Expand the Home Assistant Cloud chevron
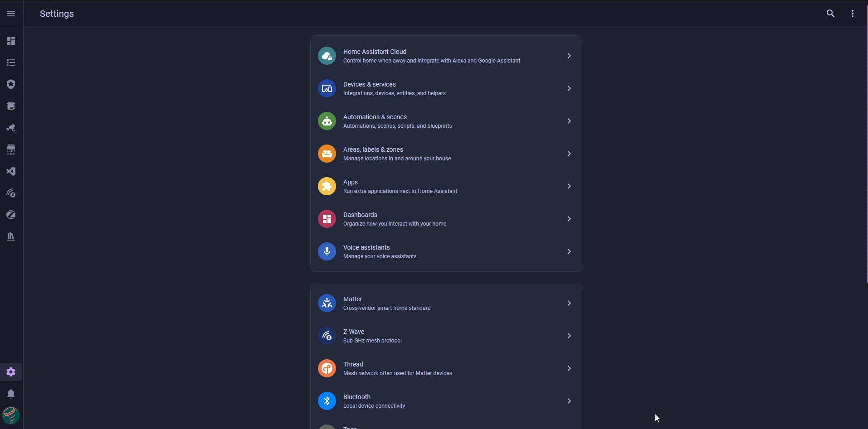This screenshot has width=868, height=429. tap(569, 56)
